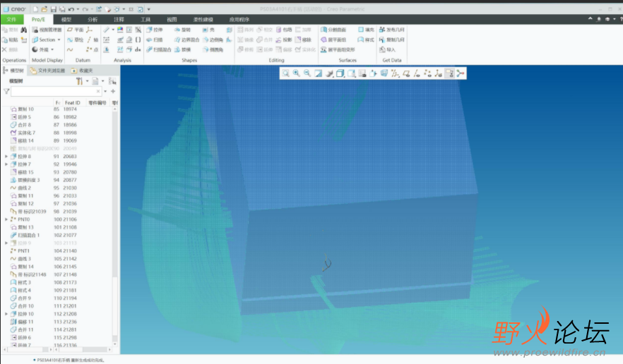Click the Zoom In icon in graphics toolbar
The image size is (623, 364).
[x=297, y=73]
